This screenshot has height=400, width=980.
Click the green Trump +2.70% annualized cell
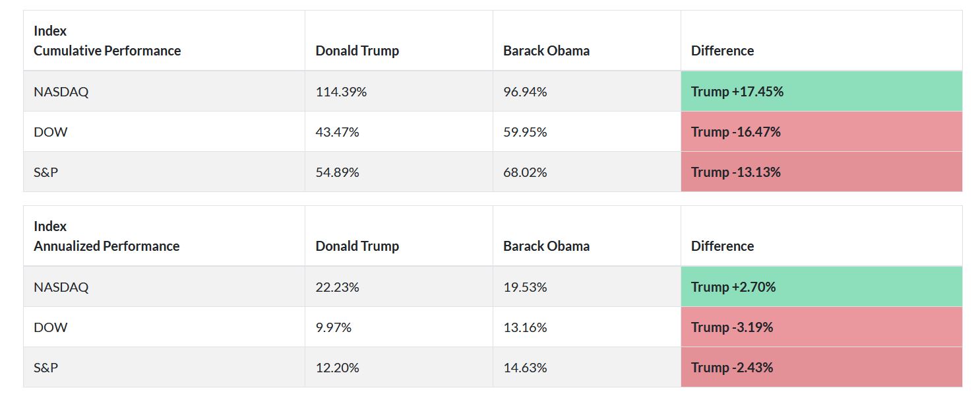(x=733, y=287)
